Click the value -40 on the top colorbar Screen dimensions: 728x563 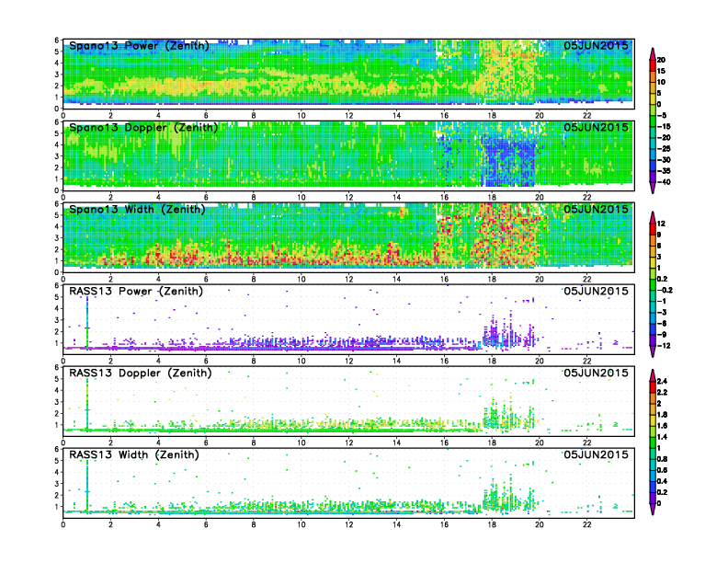coord(664,182)
